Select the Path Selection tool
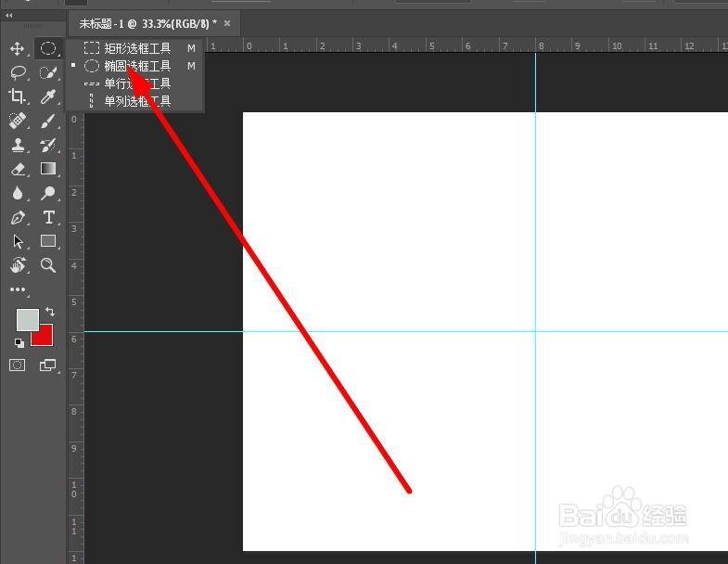This screenshot has width=728, height=564. click(18, 241)
